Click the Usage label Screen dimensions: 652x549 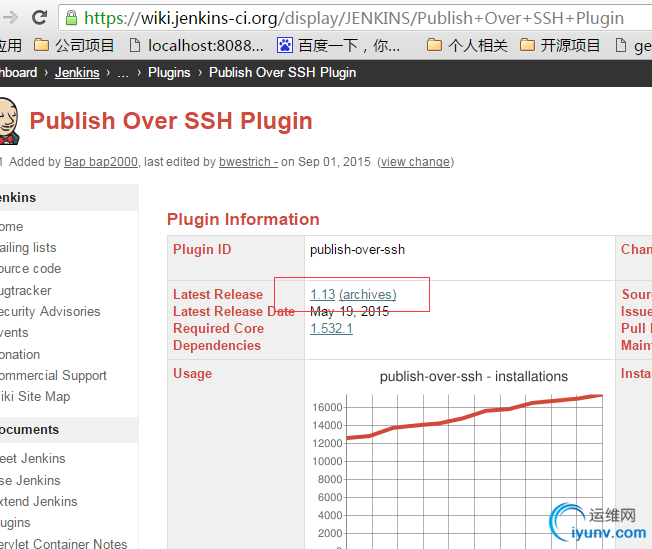(x=193, y=373)
